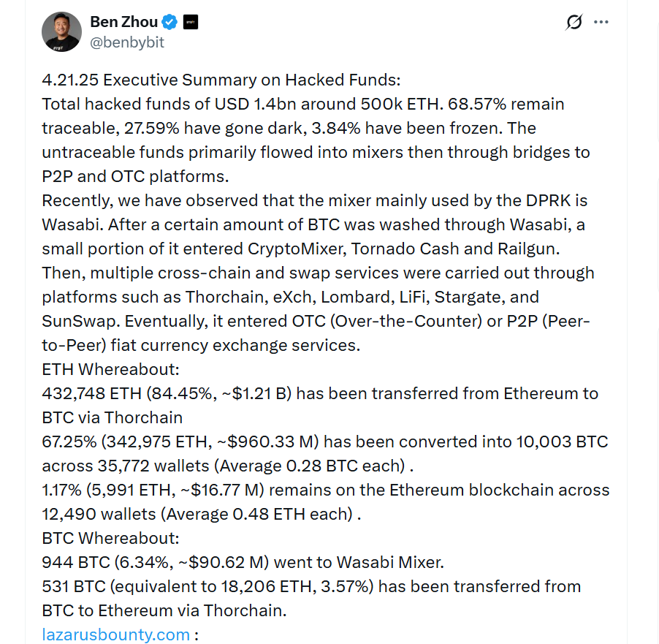659x644 pixels.
Task: Click the Grok explain-post icon
Action: click(574, 22)
